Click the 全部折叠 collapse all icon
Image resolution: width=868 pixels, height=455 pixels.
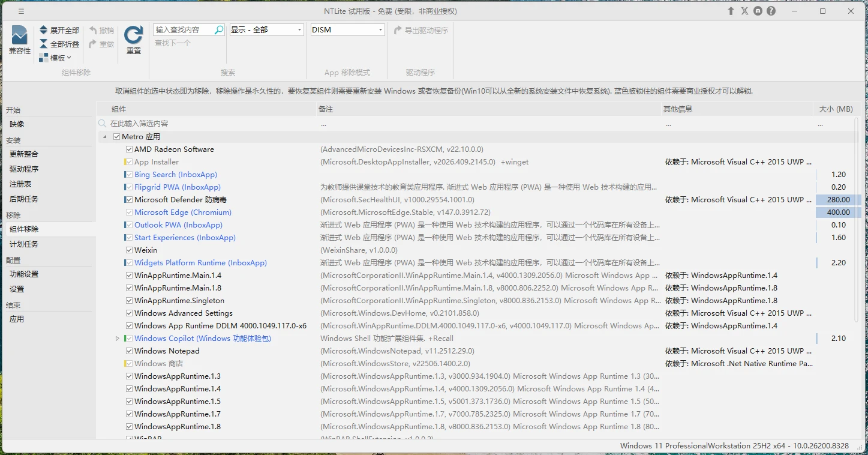[44, 44]
